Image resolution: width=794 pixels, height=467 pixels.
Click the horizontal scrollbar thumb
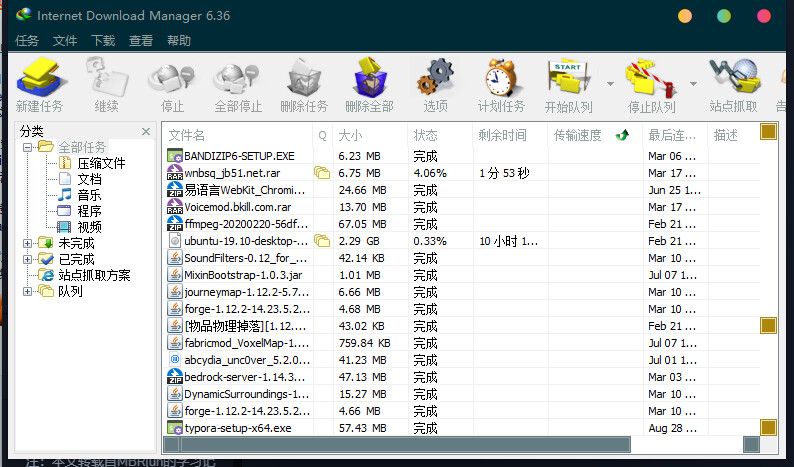406,445
